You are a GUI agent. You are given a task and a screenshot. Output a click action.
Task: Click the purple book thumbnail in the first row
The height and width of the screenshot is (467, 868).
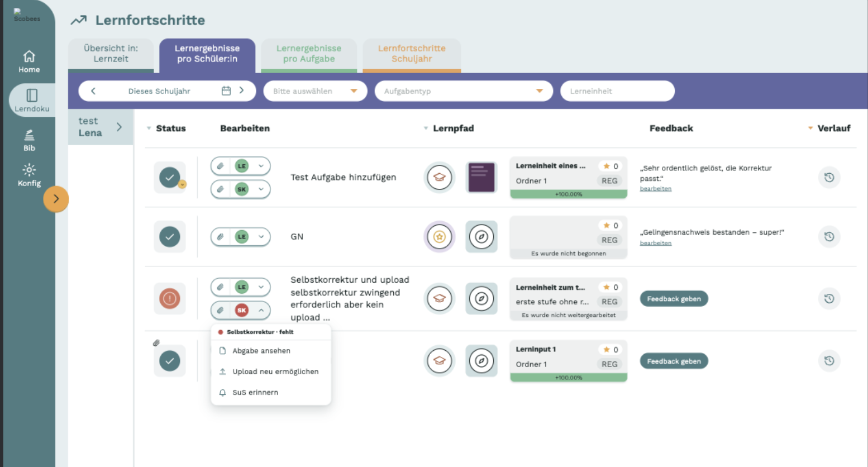(481, 178)
